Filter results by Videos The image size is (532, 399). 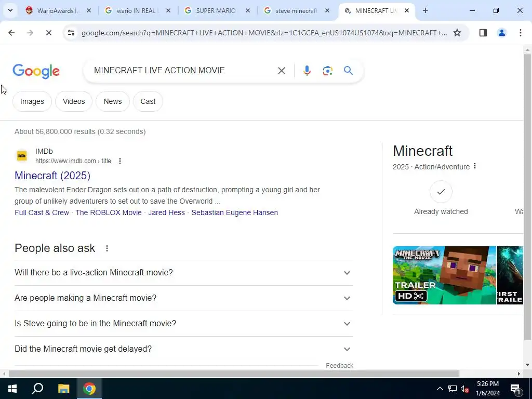click(74, 101)
